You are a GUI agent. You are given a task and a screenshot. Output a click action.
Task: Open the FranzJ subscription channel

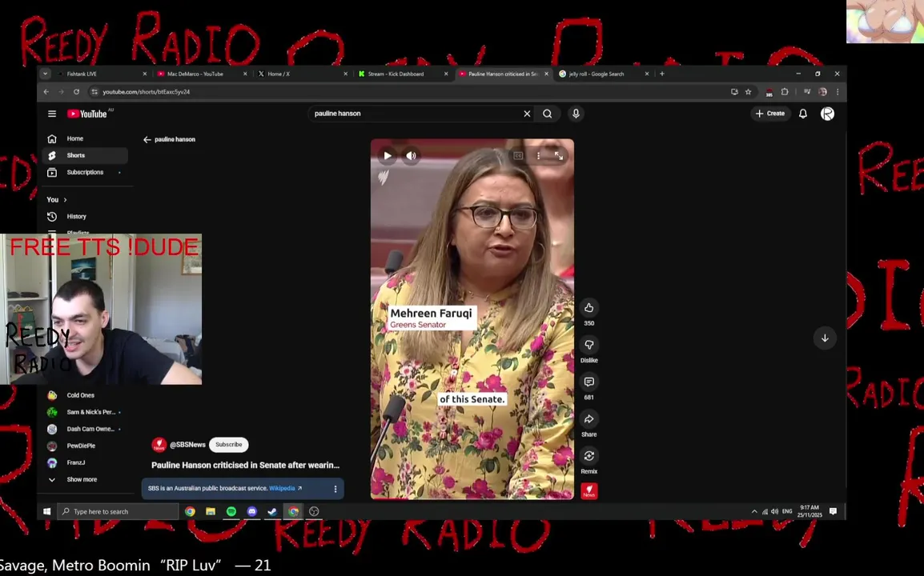[85, 462]
